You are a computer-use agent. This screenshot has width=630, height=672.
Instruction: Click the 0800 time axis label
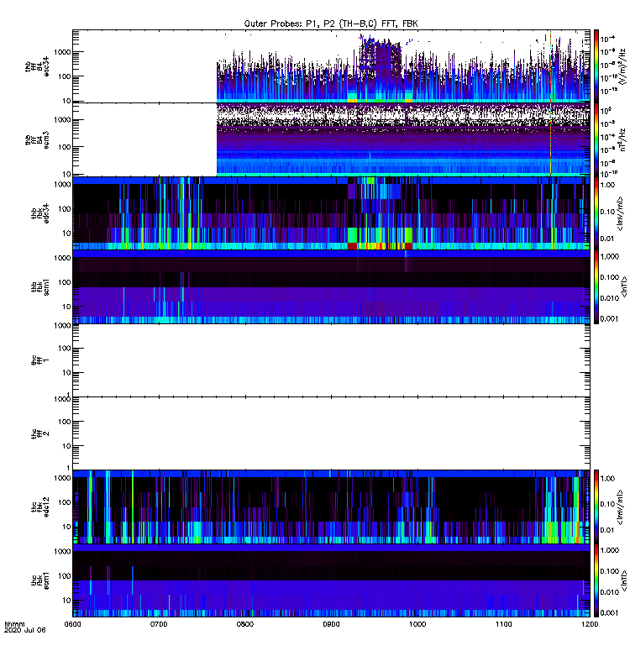[244, 624]
